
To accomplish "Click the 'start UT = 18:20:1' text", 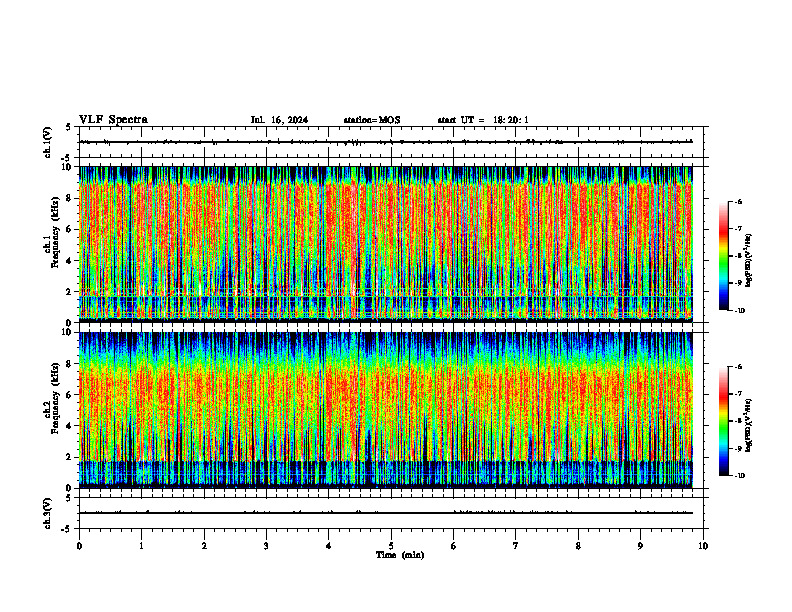I will pyautogui.click(x=483, y=120).
